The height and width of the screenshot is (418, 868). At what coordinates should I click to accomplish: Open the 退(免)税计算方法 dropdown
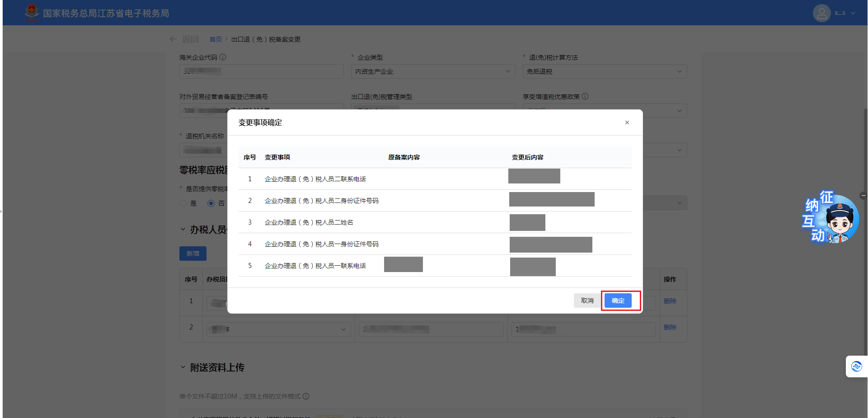point(605,71)
